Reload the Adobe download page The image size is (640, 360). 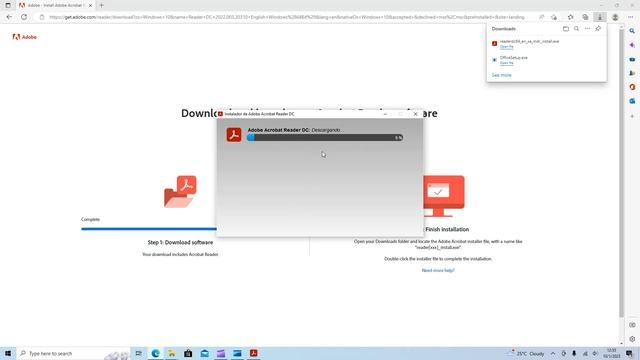pyautogui.click(x=24, y=17)
